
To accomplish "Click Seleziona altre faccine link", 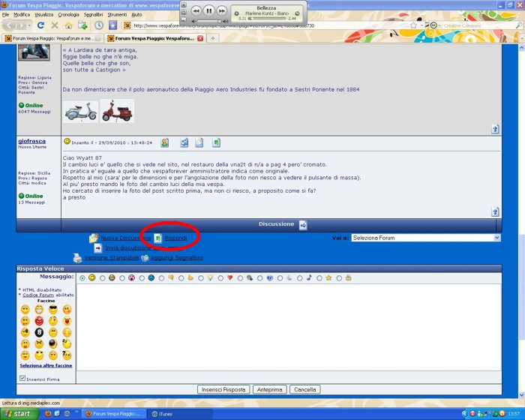I will coord(46,365).
